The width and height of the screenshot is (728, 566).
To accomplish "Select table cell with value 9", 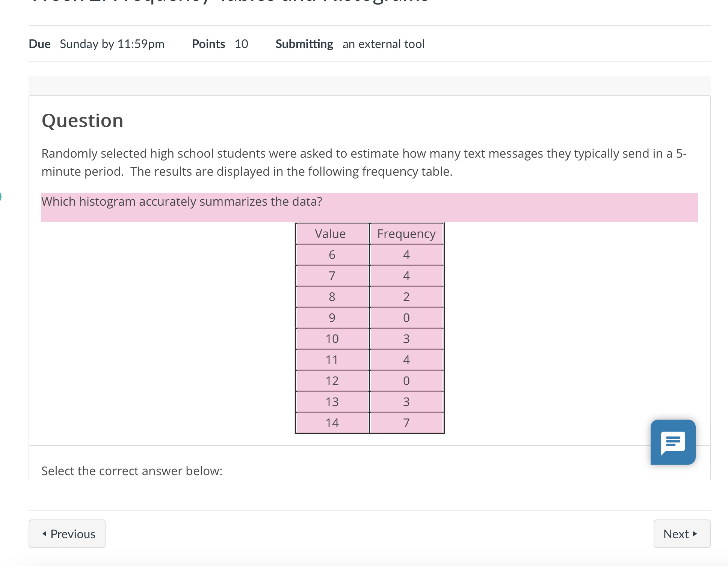I will (332, 318).
